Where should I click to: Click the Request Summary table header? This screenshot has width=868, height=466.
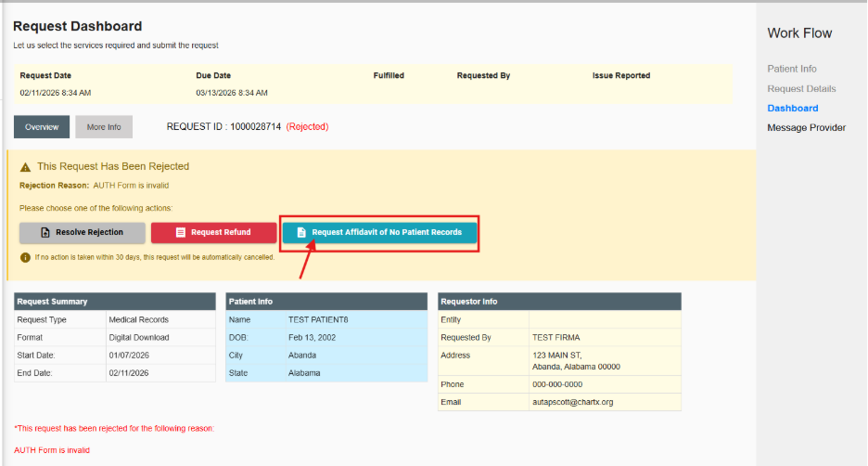pos(114,302)
